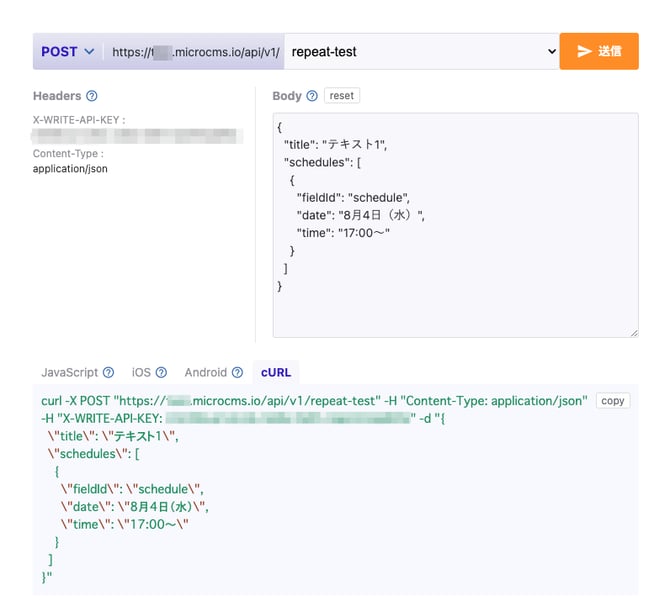The width and height of the screenshot is (670, 606).
Task: Select the cURL tab
Action: pyautogui.click(x=276, y=372)
